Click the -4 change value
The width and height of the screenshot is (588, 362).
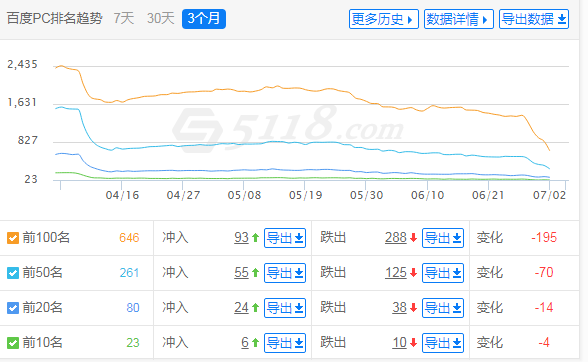point(544,342)
